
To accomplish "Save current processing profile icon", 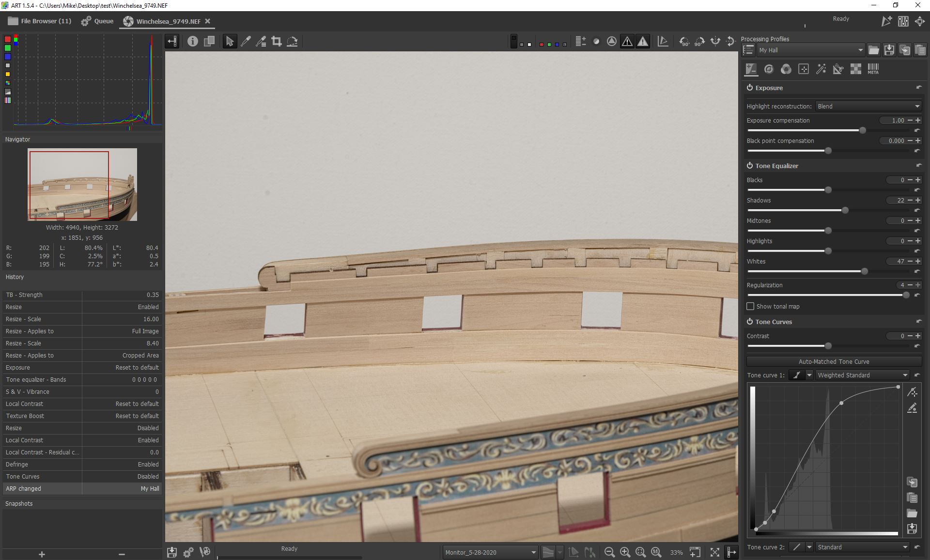I will 889,50.
